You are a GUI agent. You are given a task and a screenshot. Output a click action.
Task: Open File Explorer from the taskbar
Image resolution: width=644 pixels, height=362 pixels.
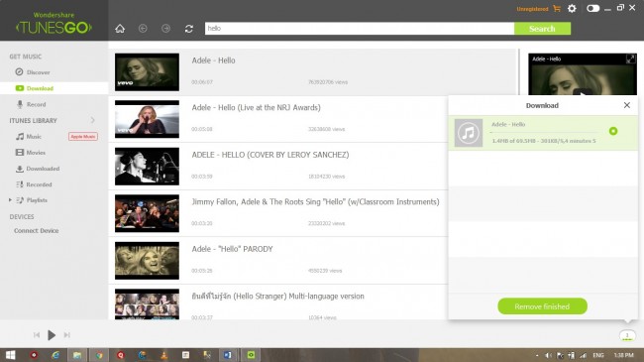77,355
